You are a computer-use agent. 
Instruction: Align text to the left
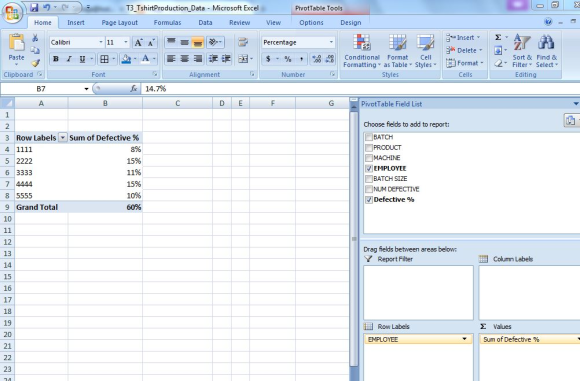171,58
